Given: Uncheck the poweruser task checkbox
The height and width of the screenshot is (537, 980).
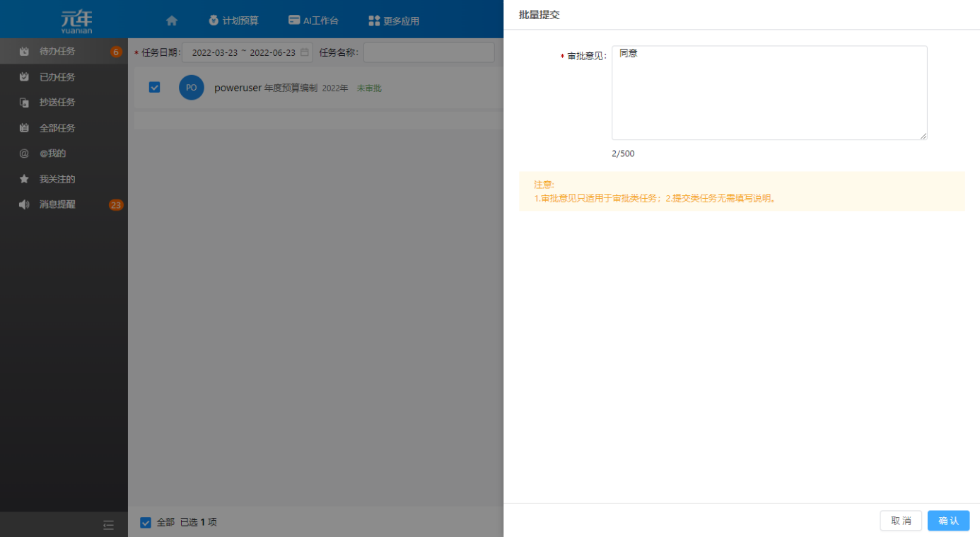Looking at the screenshot, I should pyautogui.click(x=154, y=88).
